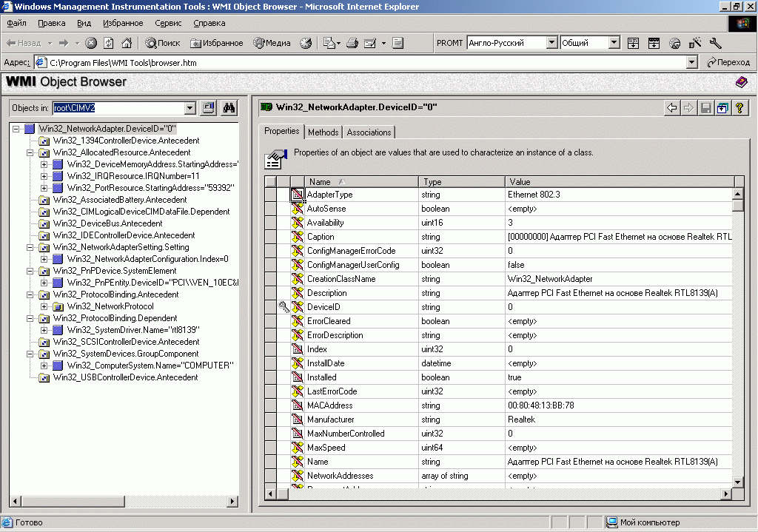Select Win32_USBControllerDevice.Antecedent tree item

(125, 377)
